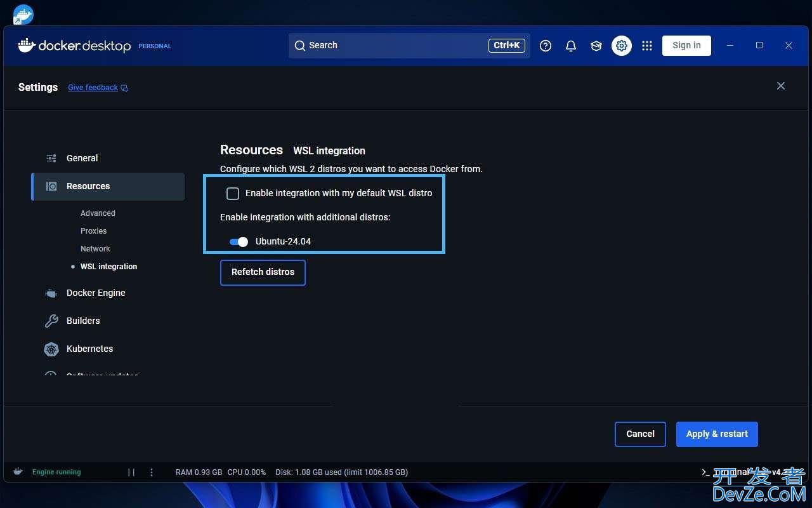Click the Disk 1.08 GB used status text
This screenshot has height=508, width=812.
pos(341,472)
